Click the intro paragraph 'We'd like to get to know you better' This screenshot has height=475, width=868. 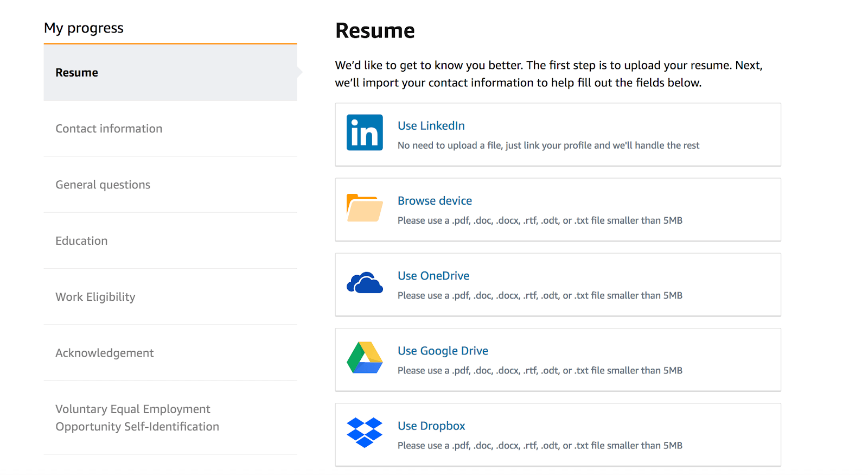(548, 74)
